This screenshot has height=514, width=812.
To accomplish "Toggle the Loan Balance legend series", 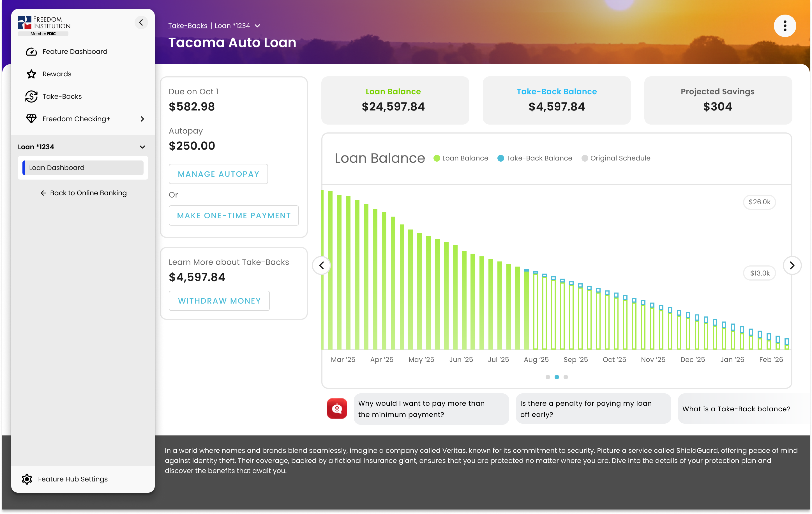I will click(x=461, y=158).
